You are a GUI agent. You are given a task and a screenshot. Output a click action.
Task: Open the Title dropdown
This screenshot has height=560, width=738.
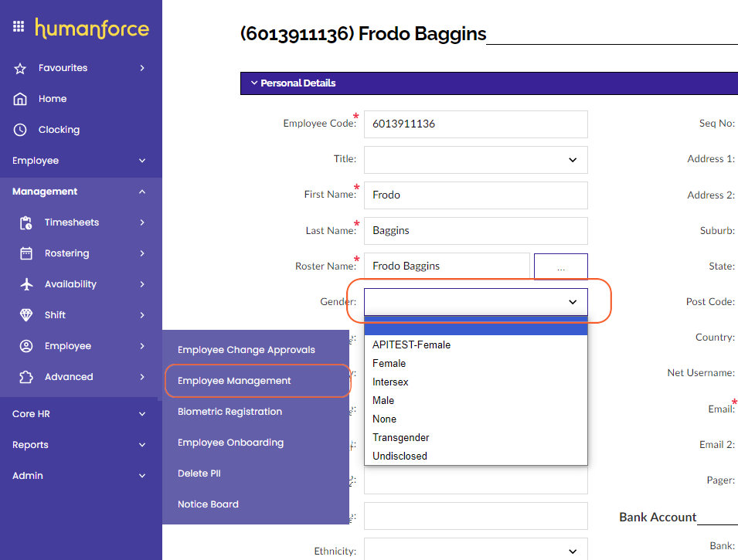tap(475, 160)
